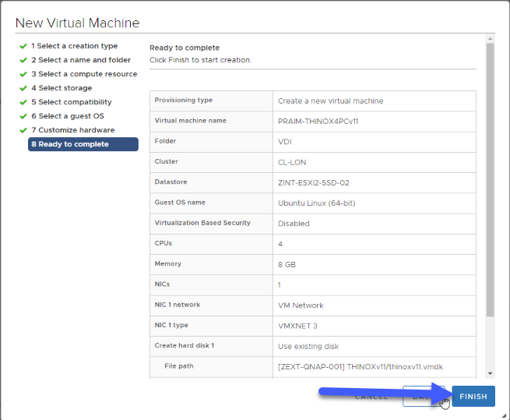Click the green check beside Select a guest OS

(23, 116)
